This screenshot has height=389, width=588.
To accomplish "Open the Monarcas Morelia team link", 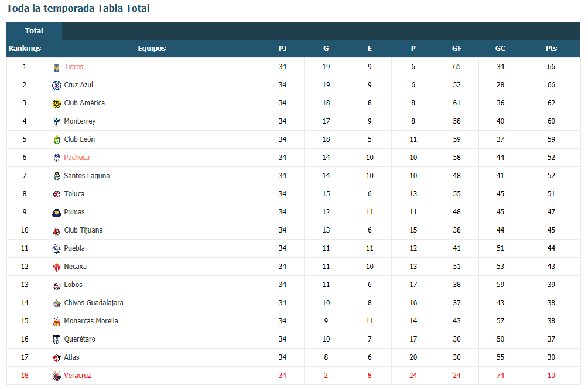I will [x=91, y=321].
